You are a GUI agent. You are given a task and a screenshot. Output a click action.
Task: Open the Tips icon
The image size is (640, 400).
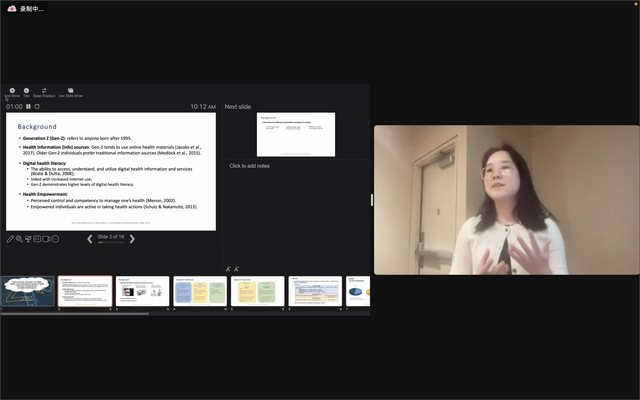(27, 91)
